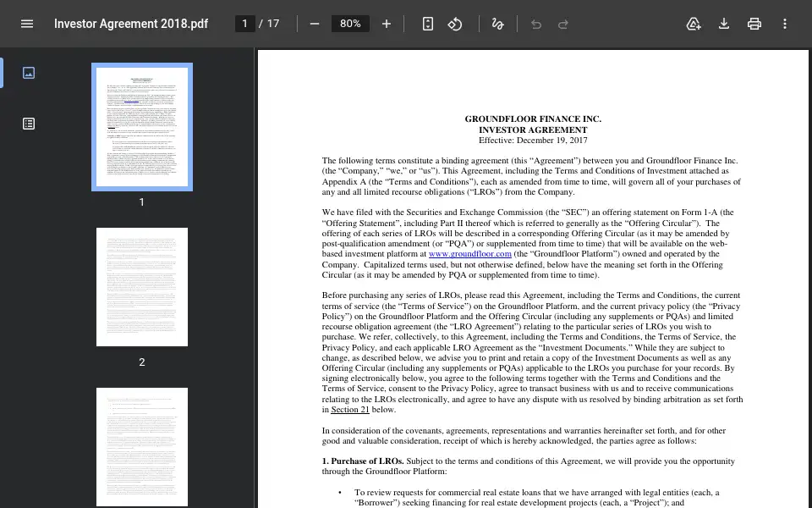Zoom in with the plus button
The width and height of the screenshot is (812, 508).
tap(387, 24)
